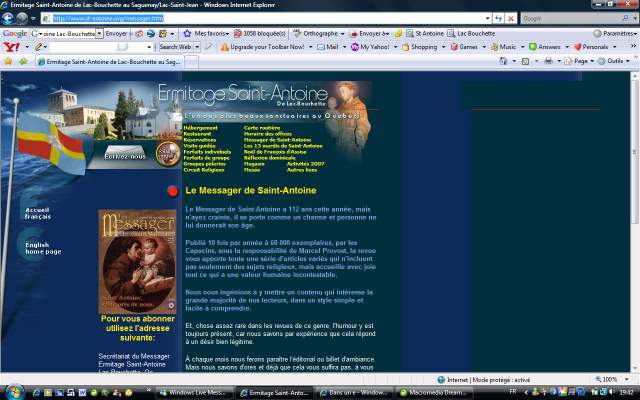
Task: Open Carte routière in the site menu
Action: pos(262,128)
